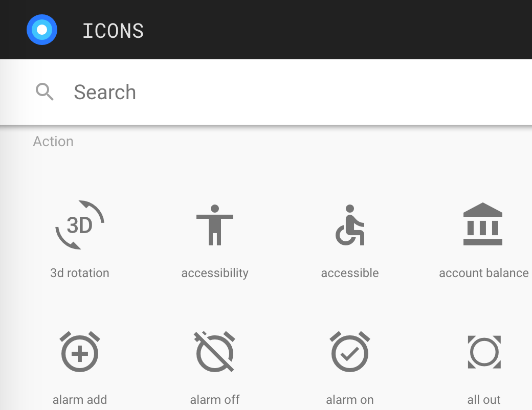This screenshot has width=532, height=410.
Task: Select the 3D rotation icon
Action: pyautogui.click(x=80, y=225)
